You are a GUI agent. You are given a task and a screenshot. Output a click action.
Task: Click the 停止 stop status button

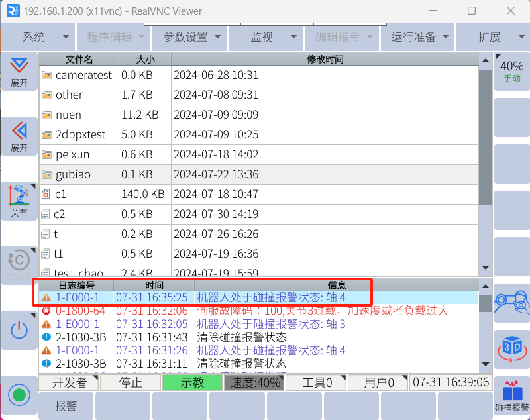tap(130, 382)
